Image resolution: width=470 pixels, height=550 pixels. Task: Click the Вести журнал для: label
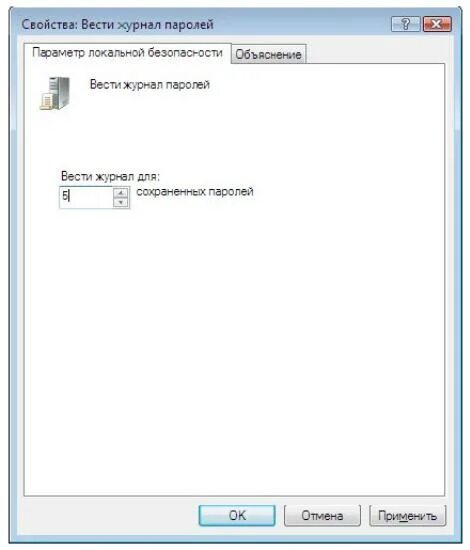(110, 176)
